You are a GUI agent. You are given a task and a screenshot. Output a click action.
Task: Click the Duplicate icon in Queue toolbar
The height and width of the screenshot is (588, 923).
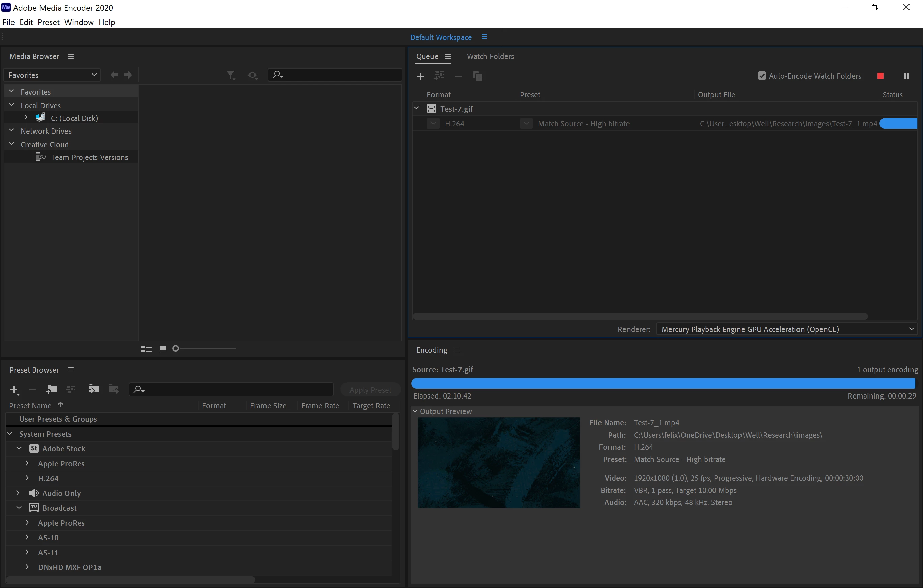(x=477, y=76)
